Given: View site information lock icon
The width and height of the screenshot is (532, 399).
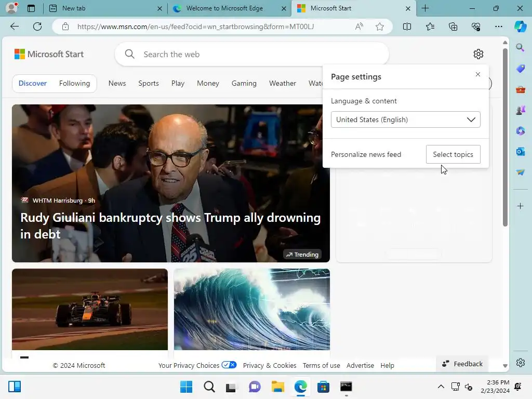Looking at the screenshot, I should click(65, 26).
